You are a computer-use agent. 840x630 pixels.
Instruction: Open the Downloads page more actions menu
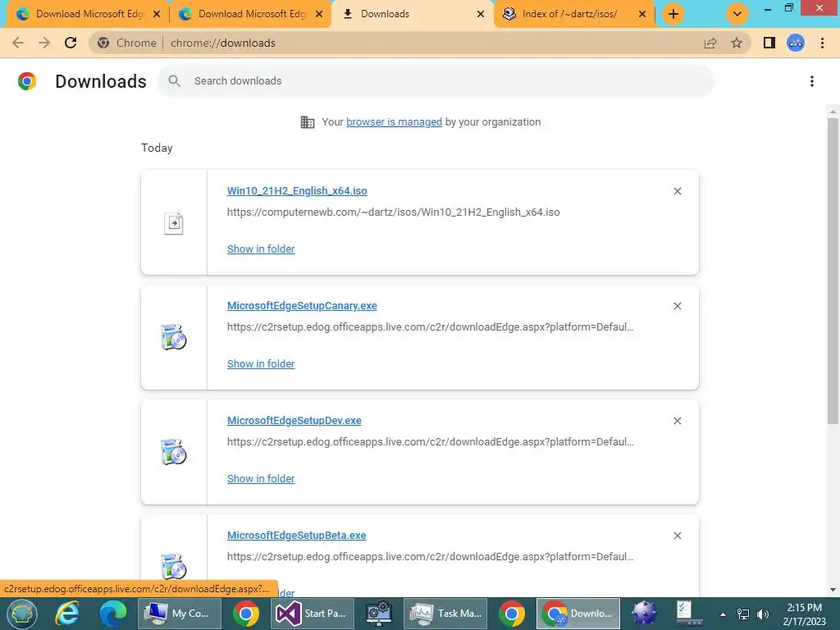[x=812, y=81]
